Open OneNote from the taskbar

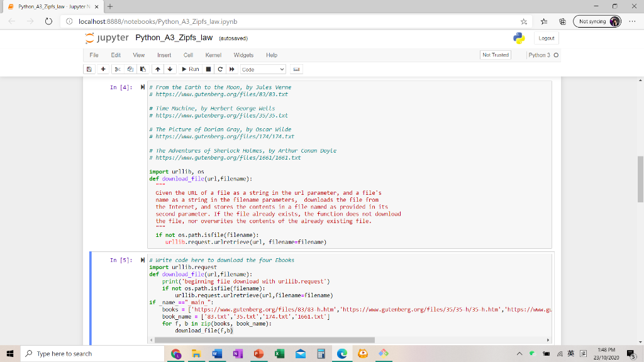pyautogui.click(x=238, y=353)
